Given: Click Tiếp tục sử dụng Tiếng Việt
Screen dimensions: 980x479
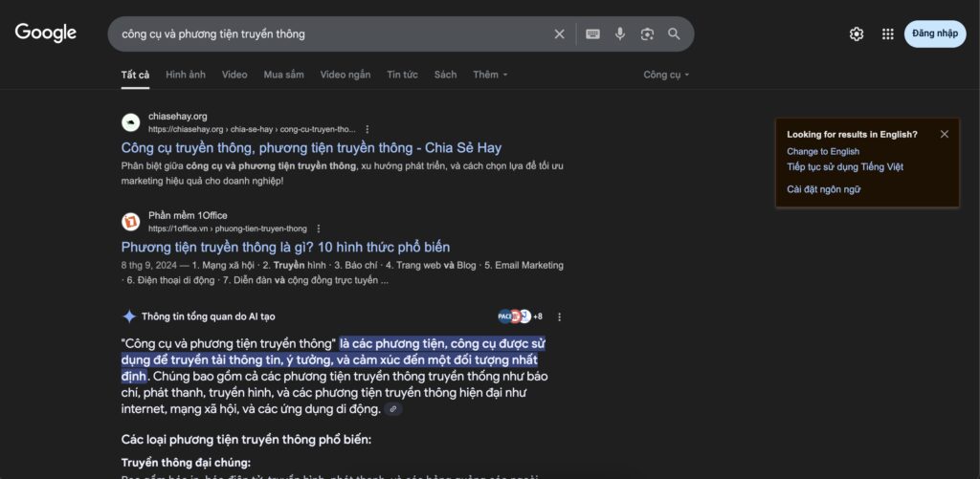Looking at the screenshot, I should [845, 167].
